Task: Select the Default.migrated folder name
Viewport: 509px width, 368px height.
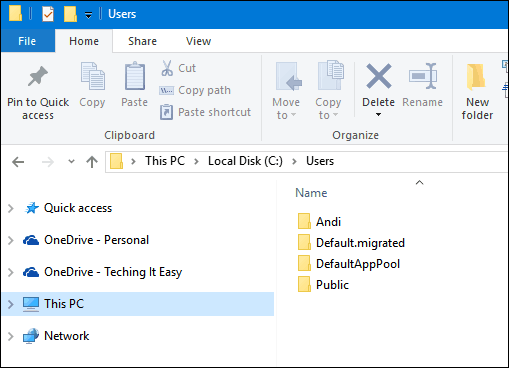Action: click(360, 243)
